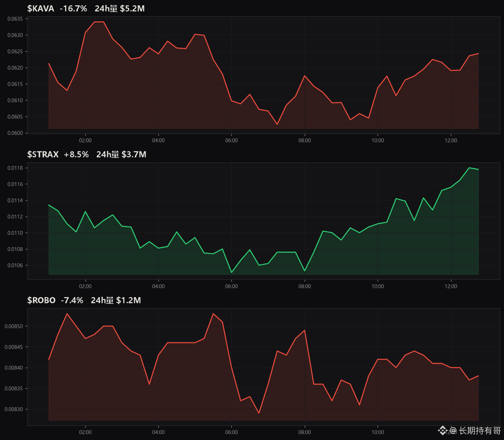Click the 04:00 tick on STRAX chart
The width and height of the screenshot is (504, 440).
(158, 286)
